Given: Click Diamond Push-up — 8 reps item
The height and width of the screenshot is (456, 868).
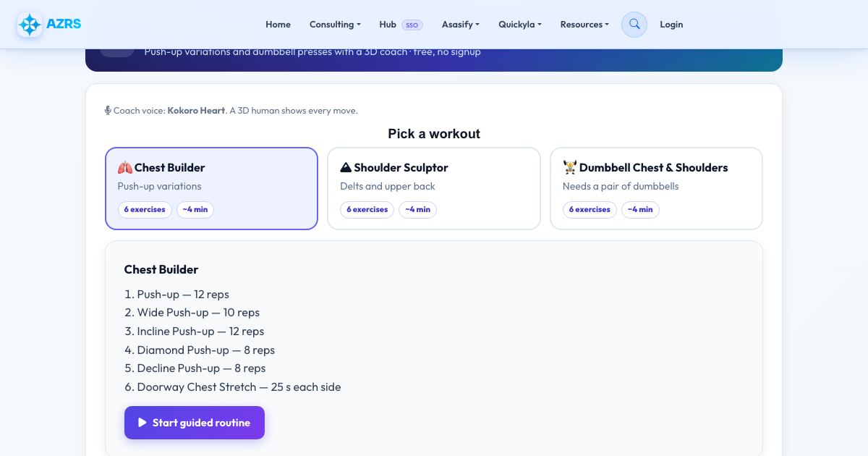Looking at the screenshot, I should click(206, 350).
